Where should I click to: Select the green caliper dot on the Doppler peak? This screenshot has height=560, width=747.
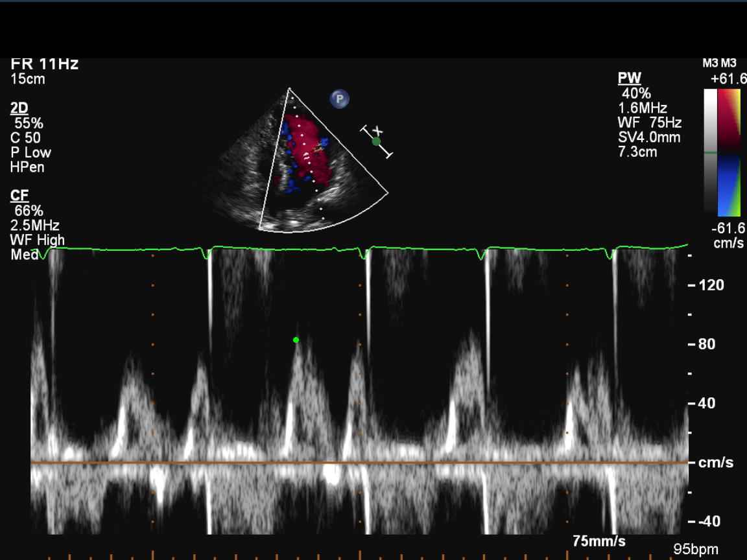click(x=296, y=340)
